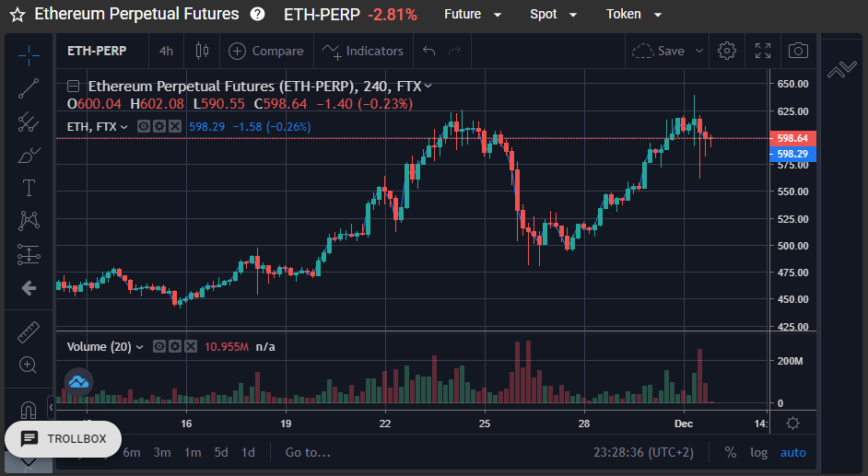Select the 1d time range
Screen dimensions: 868x476
(x=248, y=452)
